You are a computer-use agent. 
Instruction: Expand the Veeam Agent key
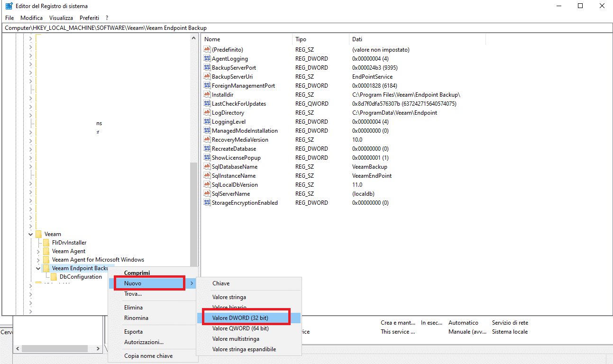pos(38,251)
